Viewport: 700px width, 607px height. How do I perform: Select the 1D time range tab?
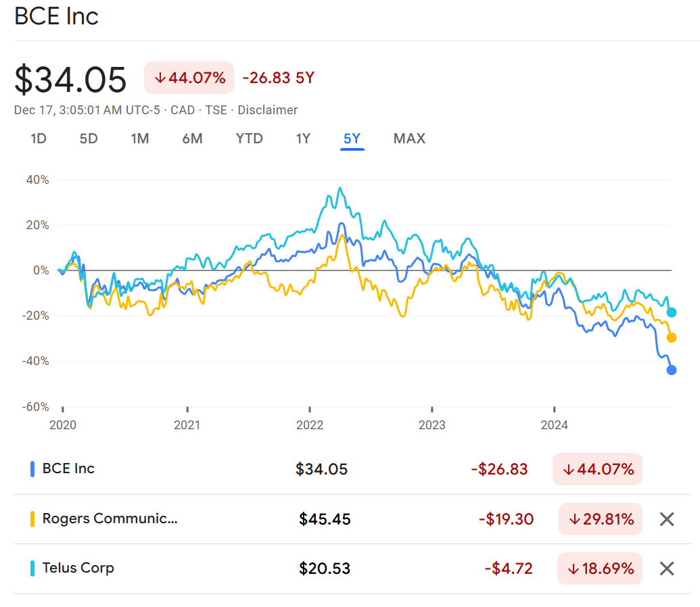pyautogui.click(x=39, y=139)
